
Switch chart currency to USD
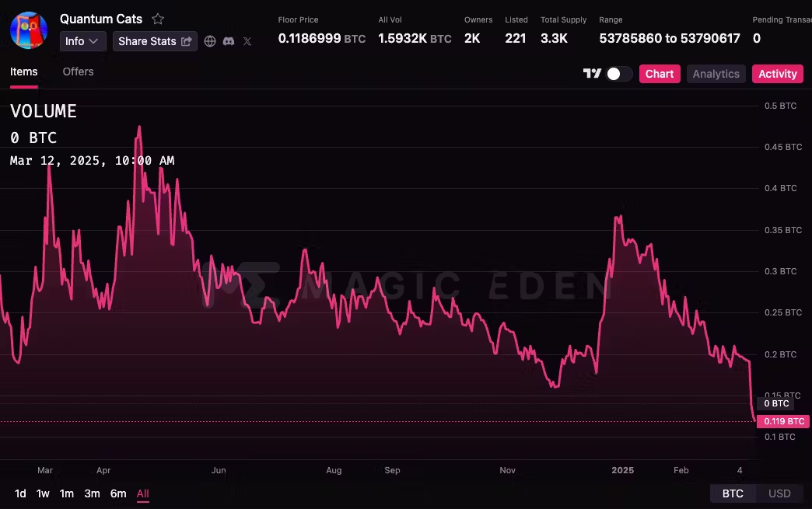(779, 493)
